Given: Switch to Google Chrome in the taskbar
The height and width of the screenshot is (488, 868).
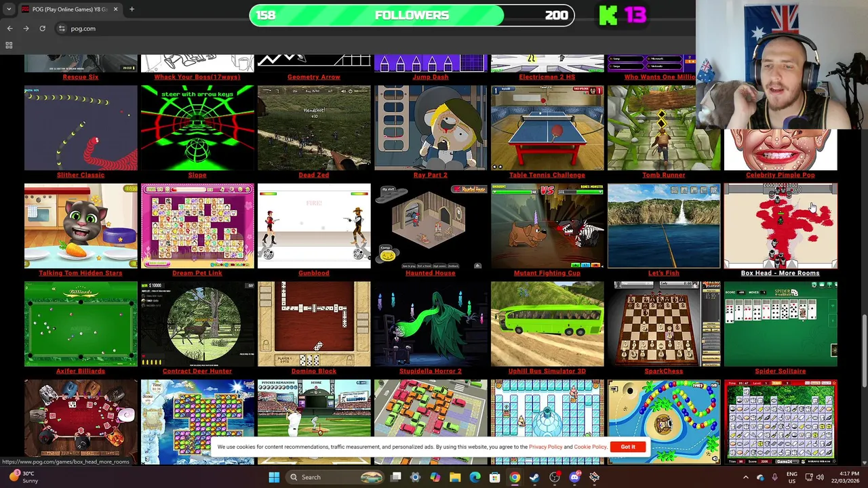Looking at the screenshot, I should 515,477.
